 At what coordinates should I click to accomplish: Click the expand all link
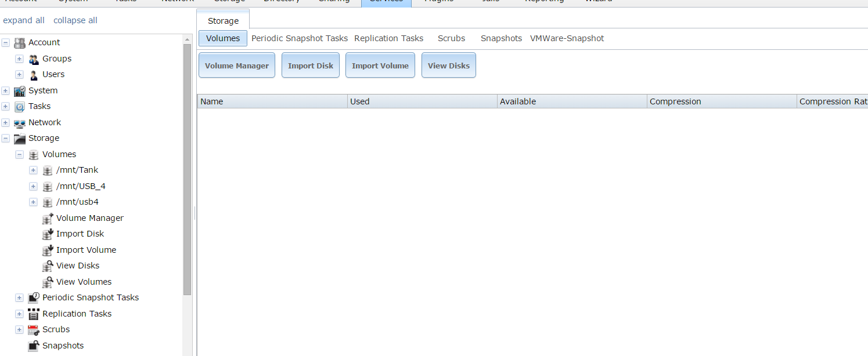tap(24, 20)
